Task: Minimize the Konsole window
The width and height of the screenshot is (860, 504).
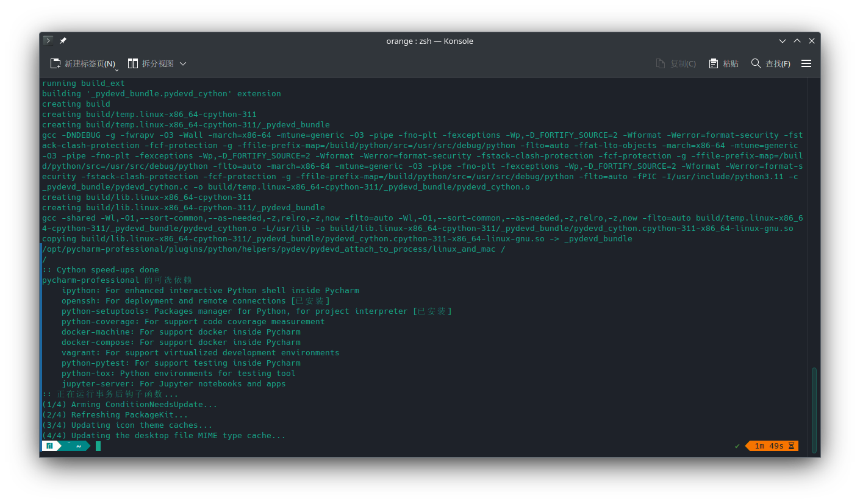Action: (783, 41)
